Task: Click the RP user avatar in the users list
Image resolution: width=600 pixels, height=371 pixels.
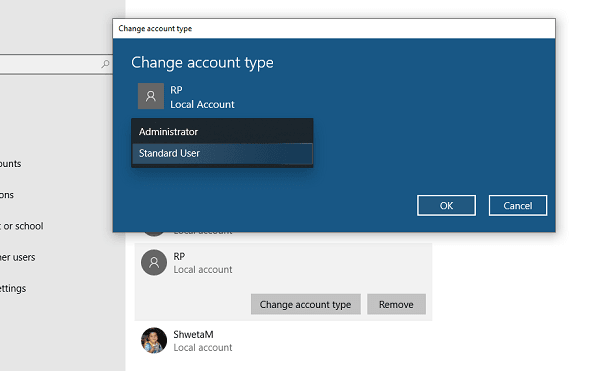Action: click(x=154, y=262)
